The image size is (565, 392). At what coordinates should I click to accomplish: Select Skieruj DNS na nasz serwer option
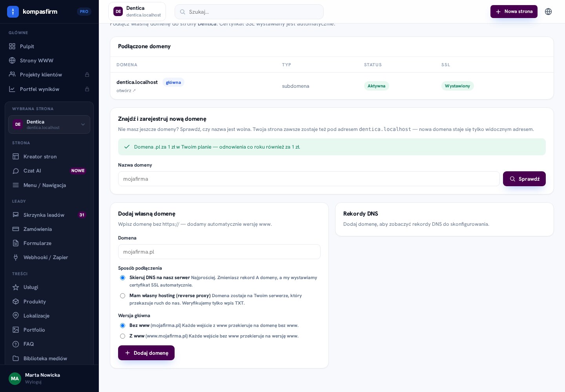click(x=122, y=278)
